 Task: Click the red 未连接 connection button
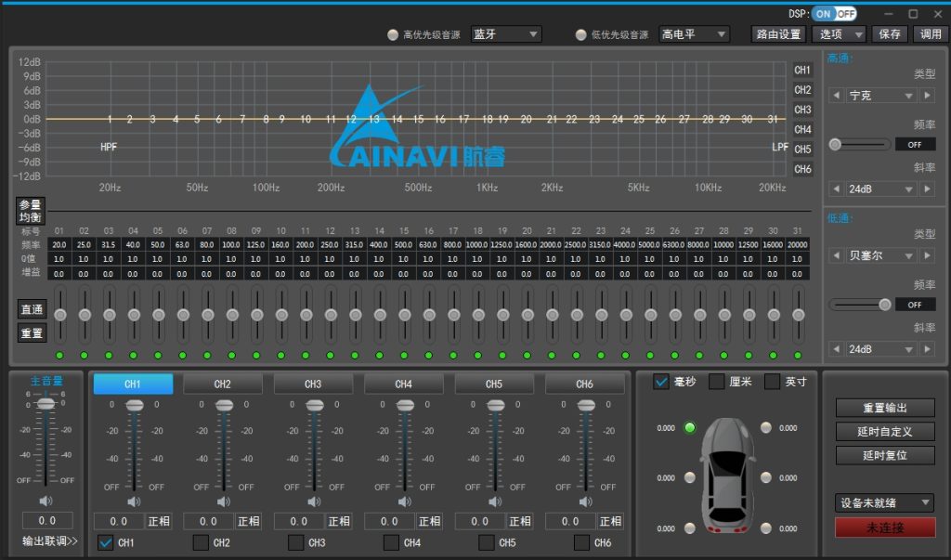click(885, 527)
